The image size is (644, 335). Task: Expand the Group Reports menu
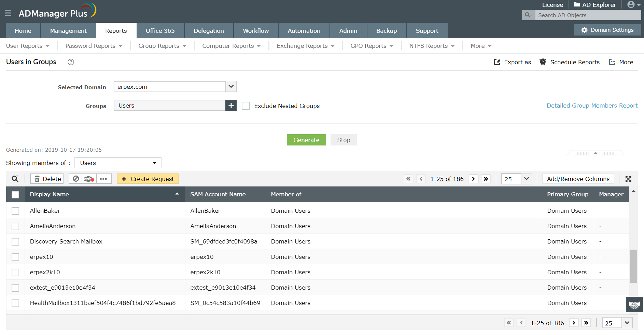click(x=162, y=46)
